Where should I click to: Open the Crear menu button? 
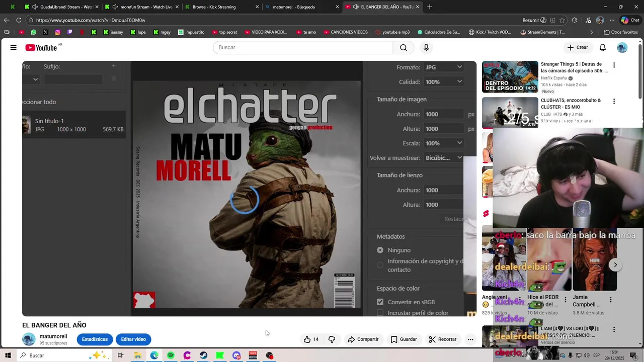pyautogui.click(x=577, y=48)
